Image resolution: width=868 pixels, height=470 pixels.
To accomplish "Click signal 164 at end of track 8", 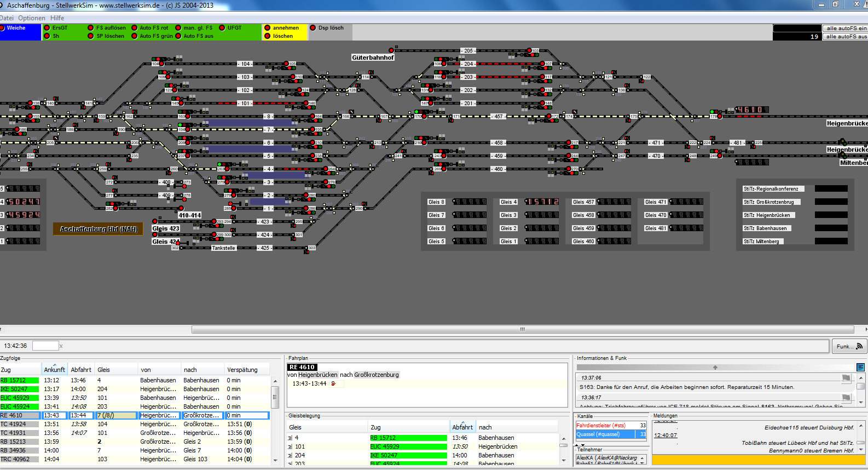I will tap(313, 117).
